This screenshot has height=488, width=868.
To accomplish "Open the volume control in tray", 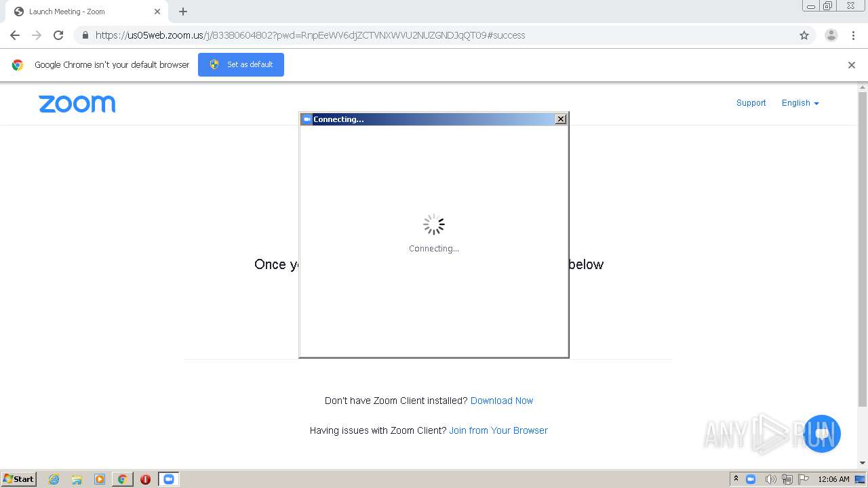I will (x=770, y=479).
